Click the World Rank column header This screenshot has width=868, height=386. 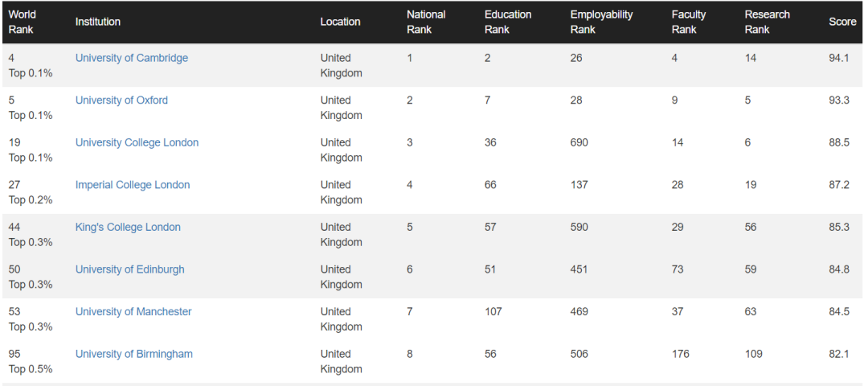click(x=21, y=23)
